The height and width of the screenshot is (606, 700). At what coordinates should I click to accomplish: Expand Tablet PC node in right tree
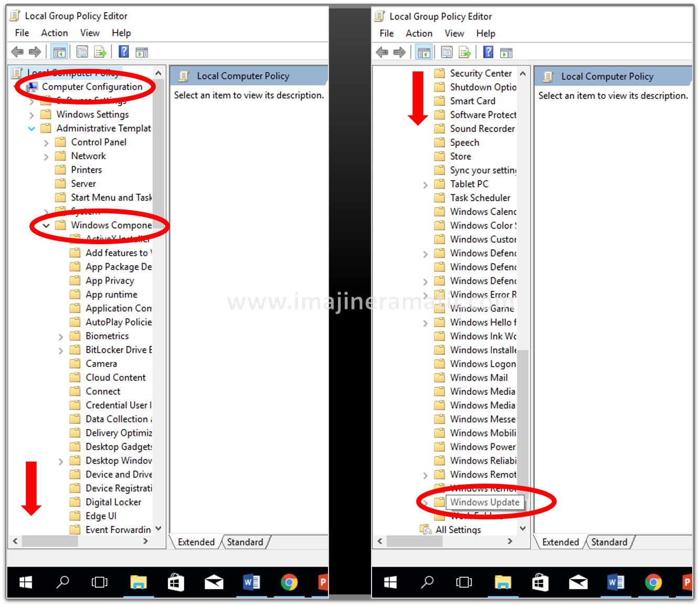tap(425, 185)
